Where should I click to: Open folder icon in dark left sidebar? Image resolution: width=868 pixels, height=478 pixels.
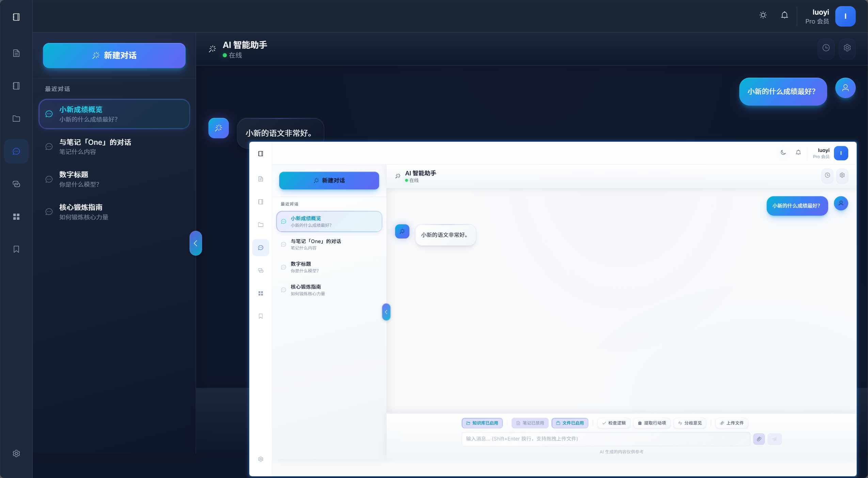click(x=16, y=119)
